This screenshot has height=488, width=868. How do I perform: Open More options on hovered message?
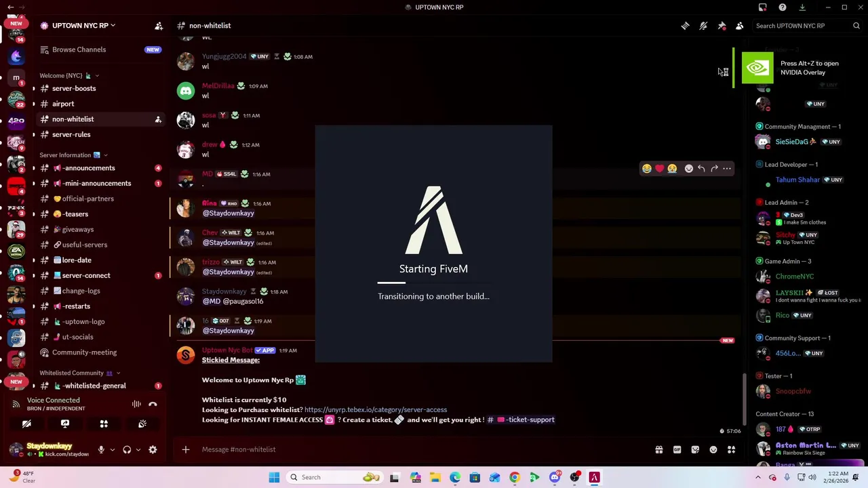click(x=727, y=169)
